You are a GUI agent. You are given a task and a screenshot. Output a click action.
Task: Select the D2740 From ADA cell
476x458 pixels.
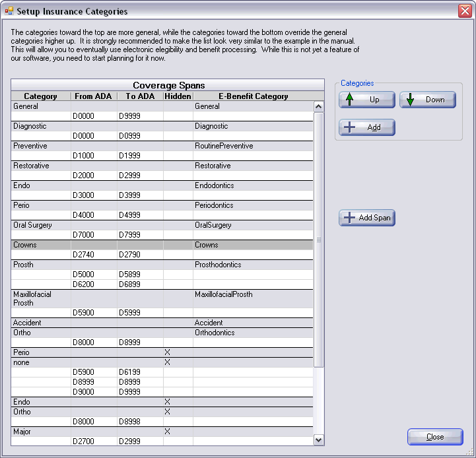point(94,255)
